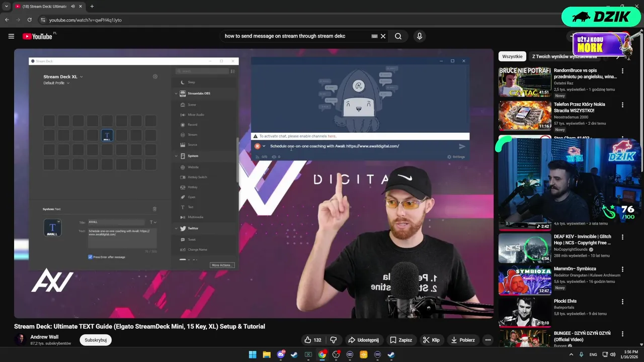Open Ostatni Raz channel name

coord(563,83)
